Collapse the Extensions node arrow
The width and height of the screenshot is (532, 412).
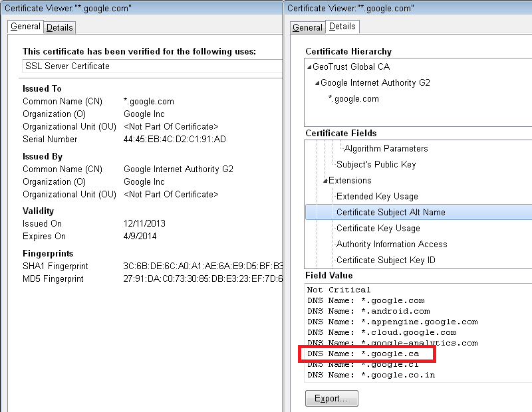click(x=325, y=181)
